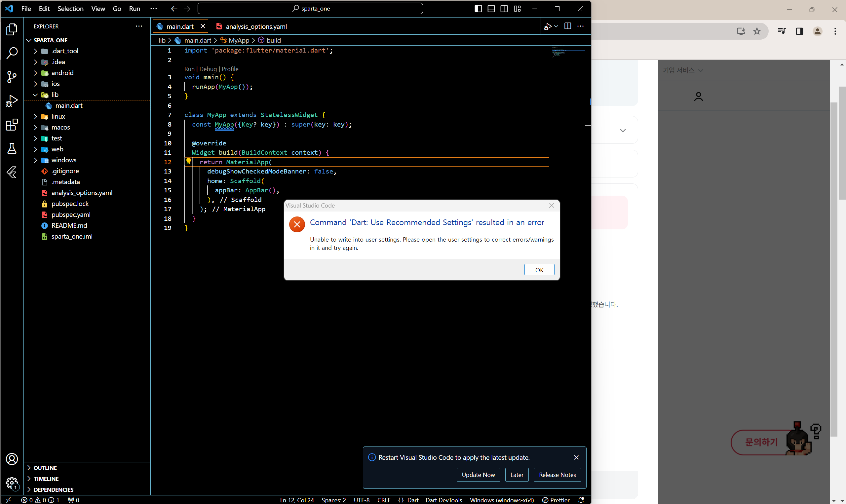Open the Edit menu
The image size is (846, 504).
pos(44,9)
